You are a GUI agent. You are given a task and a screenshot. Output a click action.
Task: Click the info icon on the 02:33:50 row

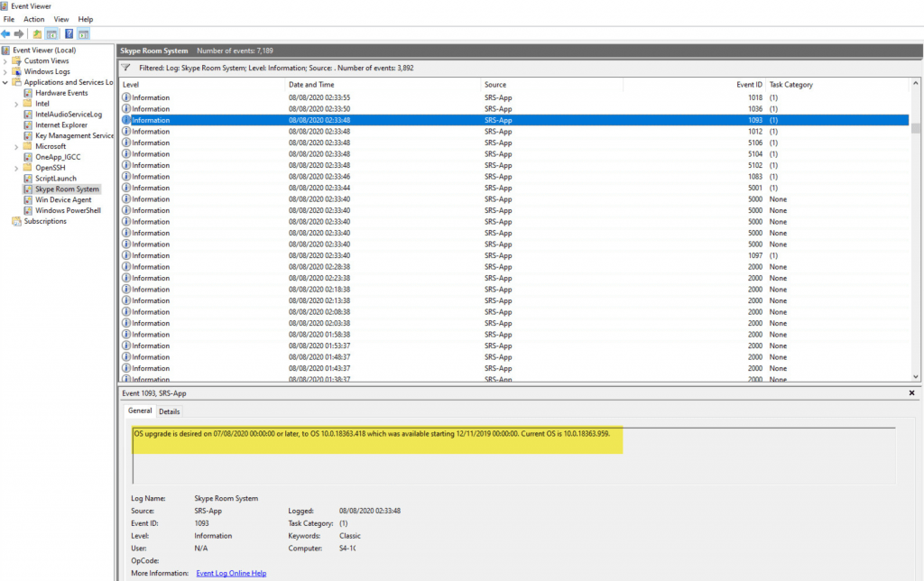coord(126,108)
